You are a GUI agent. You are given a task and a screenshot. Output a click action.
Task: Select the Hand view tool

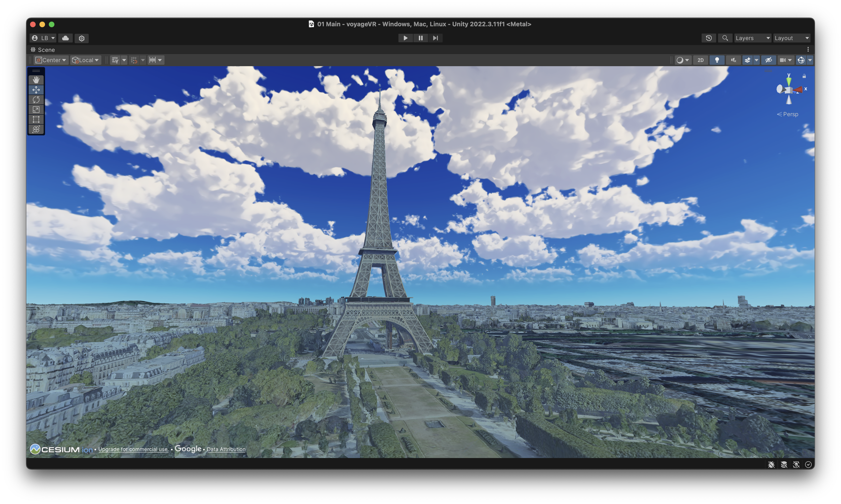(36, 80)
